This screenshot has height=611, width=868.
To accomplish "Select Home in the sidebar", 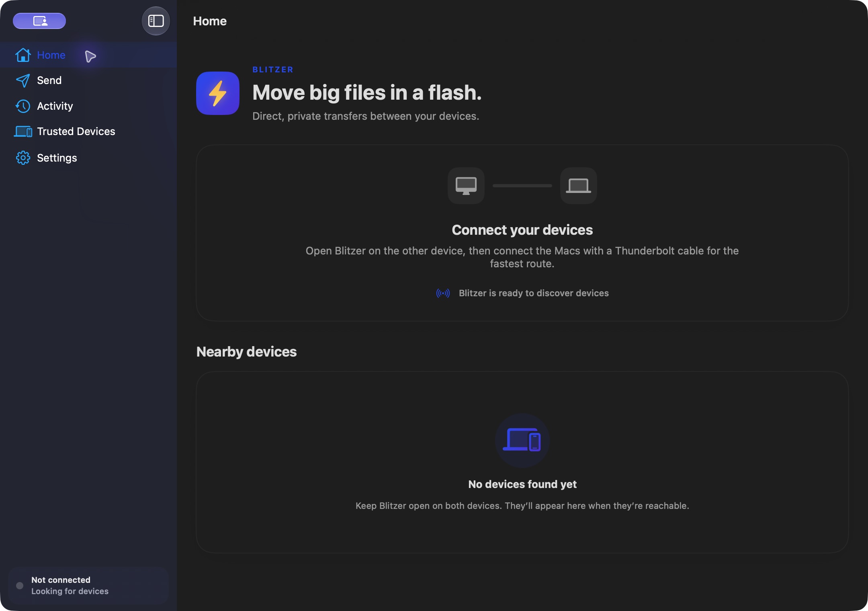I will (88, 55).
